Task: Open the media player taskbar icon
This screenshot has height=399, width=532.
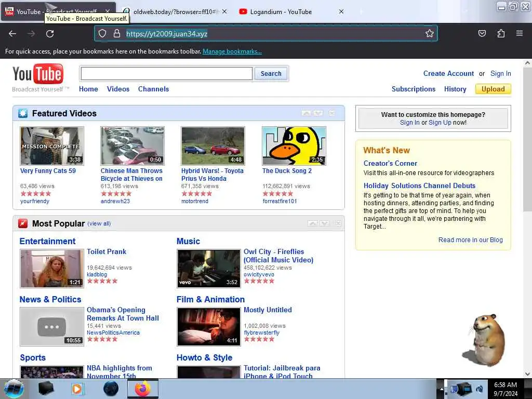Action: coord(77,389)
